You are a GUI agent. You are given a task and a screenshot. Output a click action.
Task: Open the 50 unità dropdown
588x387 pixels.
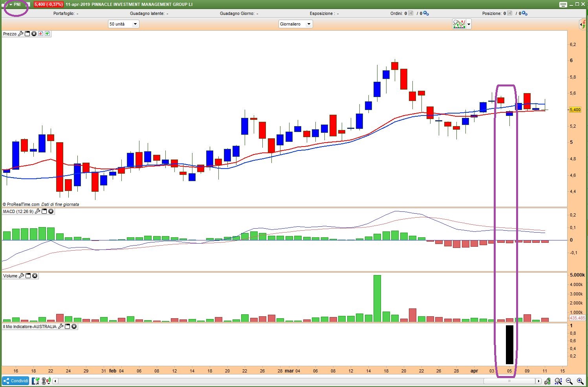point(124,24)
